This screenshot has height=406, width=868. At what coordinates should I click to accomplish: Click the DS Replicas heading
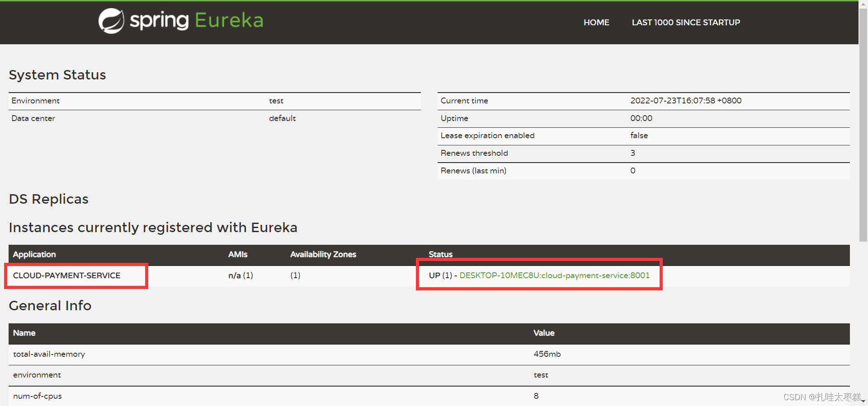[49, 199]
